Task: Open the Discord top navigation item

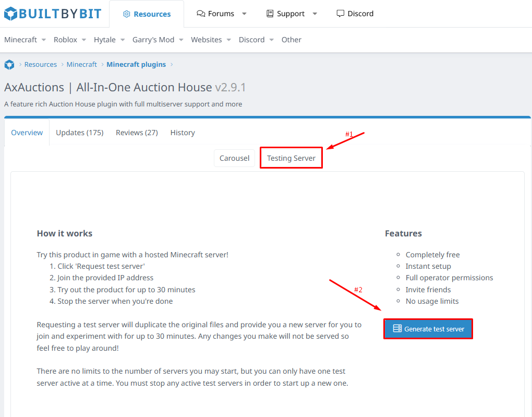Action: click(355, 14)
